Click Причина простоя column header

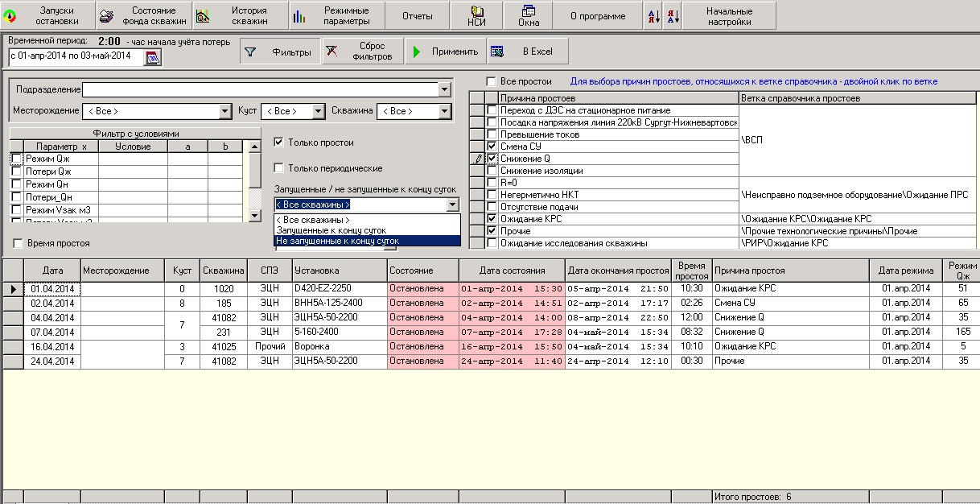791,271
